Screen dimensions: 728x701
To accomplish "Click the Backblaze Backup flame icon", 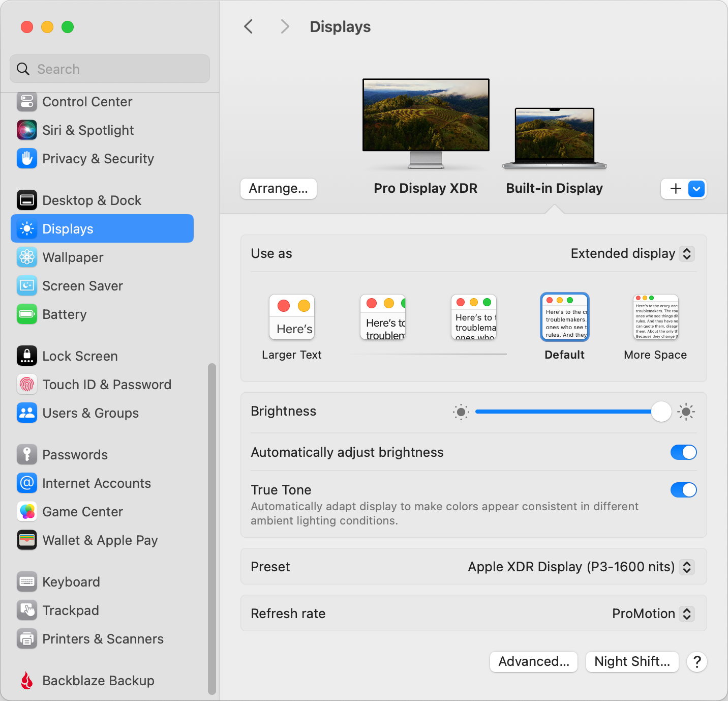I will click(26, 680).
